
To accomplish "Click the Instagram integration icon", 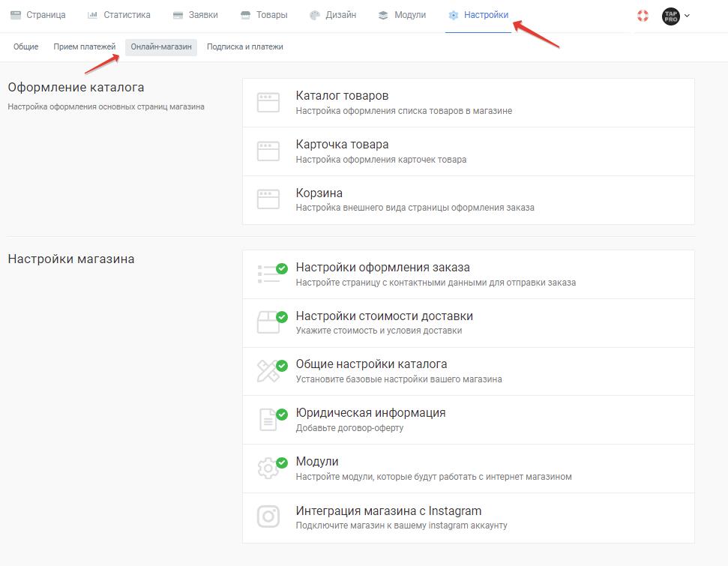I will pyautogui.click(x=268, y=517).
